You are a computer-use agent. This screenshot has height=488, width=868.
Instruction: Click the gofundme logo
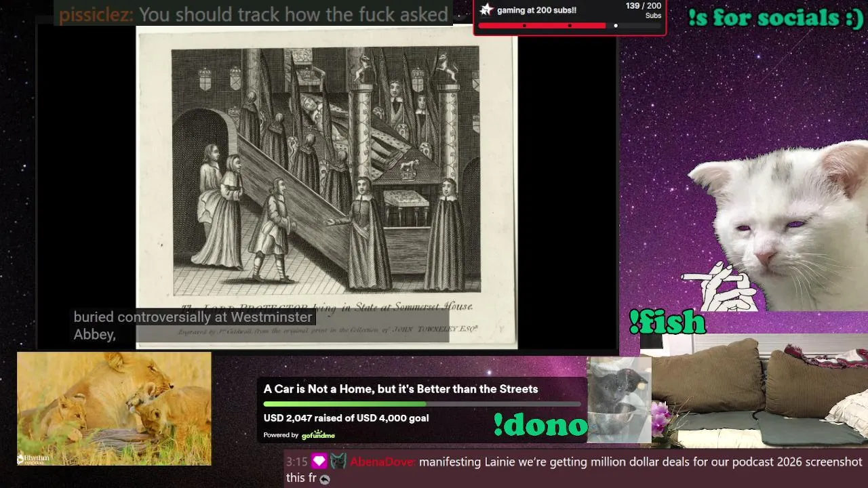coord(318,435)
